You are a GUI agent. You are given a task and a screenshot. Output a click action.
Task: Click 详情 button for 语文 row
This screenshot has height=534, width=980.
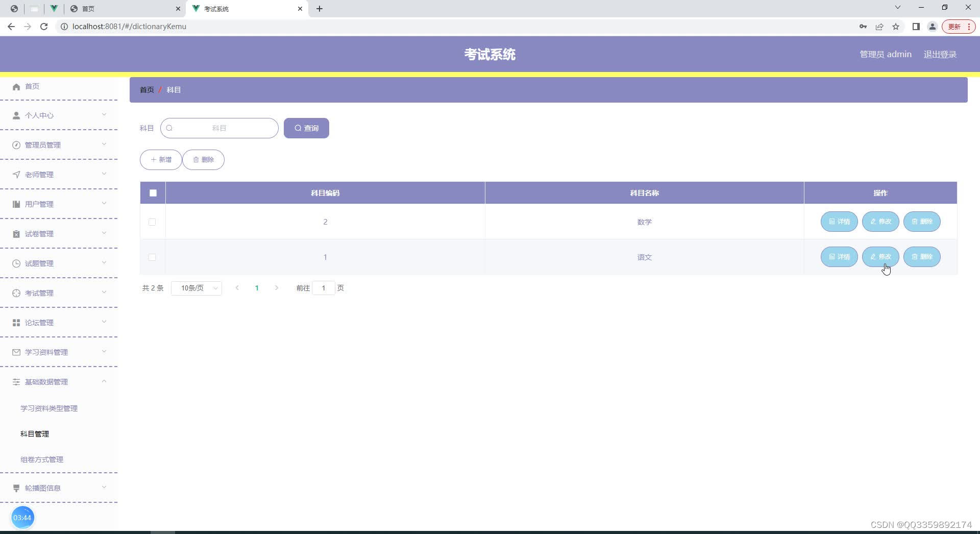click(839, 257)
